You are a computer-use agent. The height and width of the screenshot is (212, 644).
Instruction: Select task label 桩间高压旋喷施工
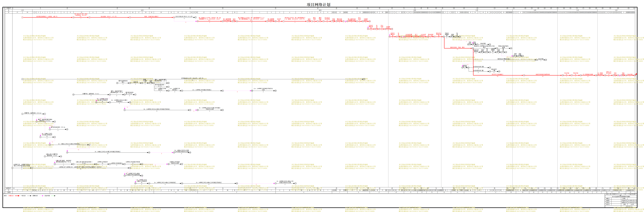pyautogui.click(x=47, y=17)
